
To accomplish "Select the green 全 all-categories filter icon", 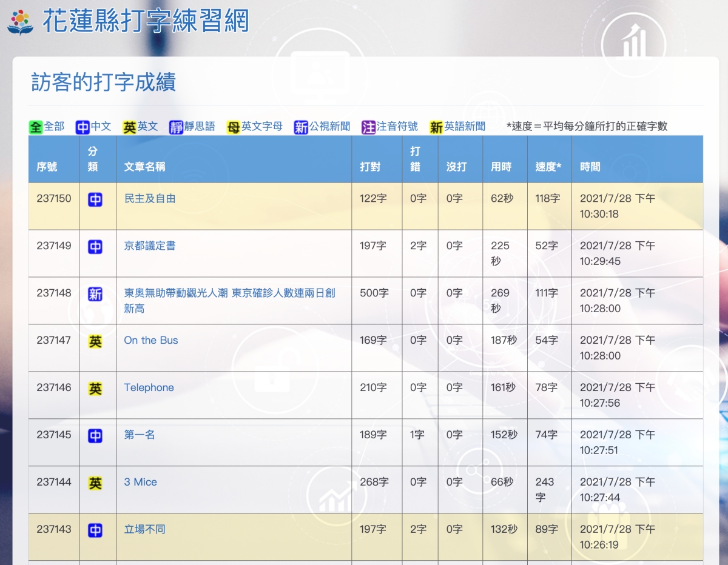I will pos(36,127).
